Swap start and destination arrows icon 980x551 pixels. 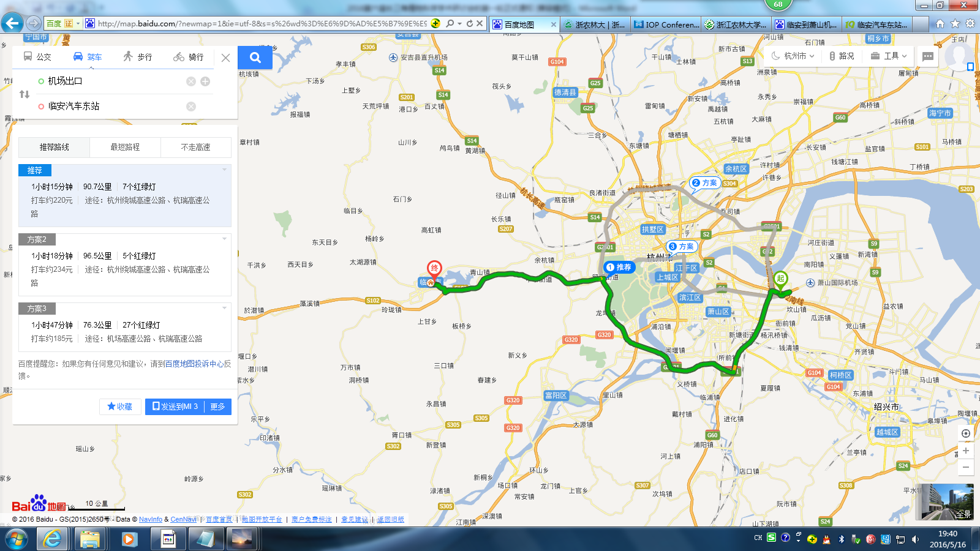tap(24, 94)
